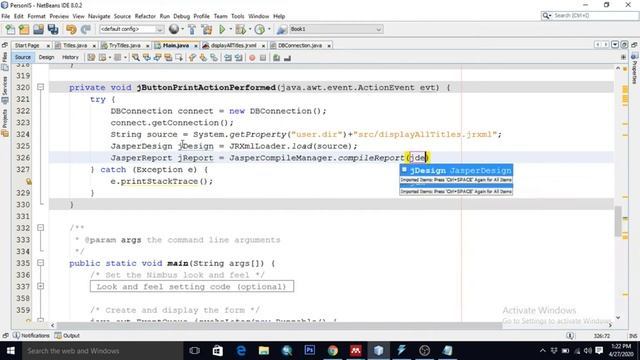
Task: Click the globe browser icon in toolbar
Action: [174, 29]
